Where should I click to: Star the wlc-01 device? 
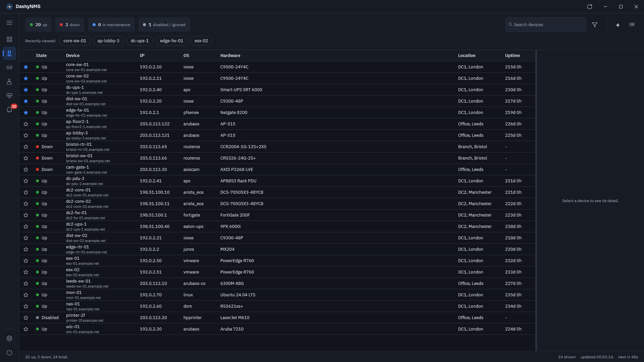click(26, 329)
